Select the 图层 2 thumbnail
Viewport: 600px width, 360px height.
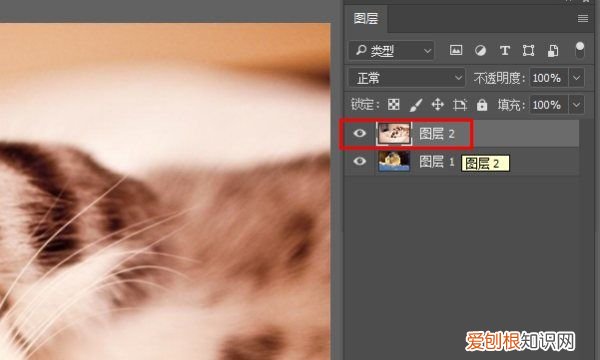(x=394, y=134)
